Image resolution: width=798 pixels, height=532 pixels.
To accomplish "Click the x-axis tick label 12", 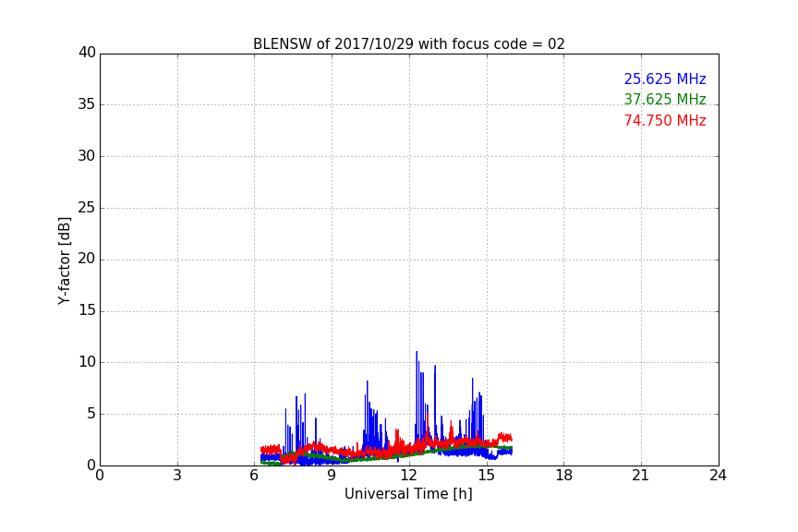I will pyautogui.click(x=409, y=476).
